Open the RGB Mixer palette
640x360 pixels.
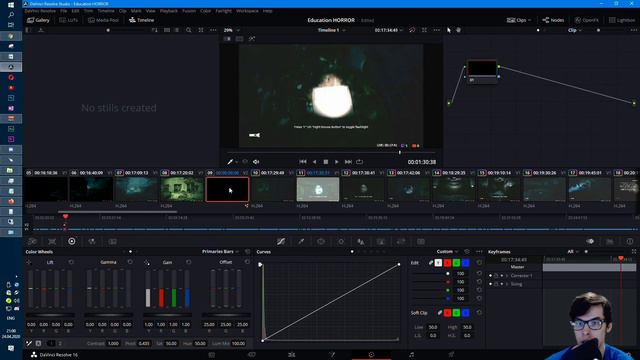click(x=92, y=242)
